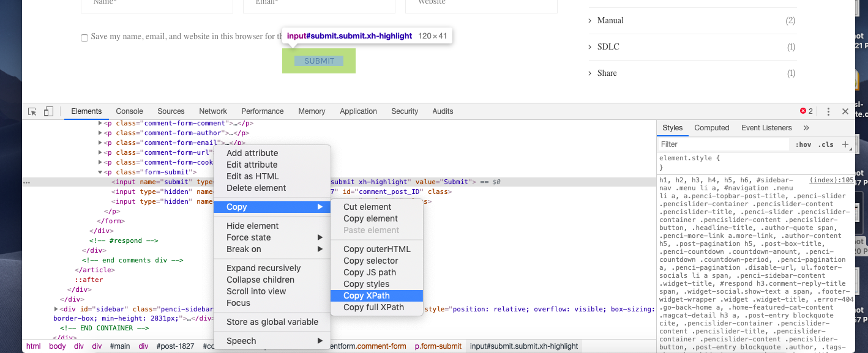Choose Copy XPath from the submenu
This screenshot has width=868, height=353.
376,295
